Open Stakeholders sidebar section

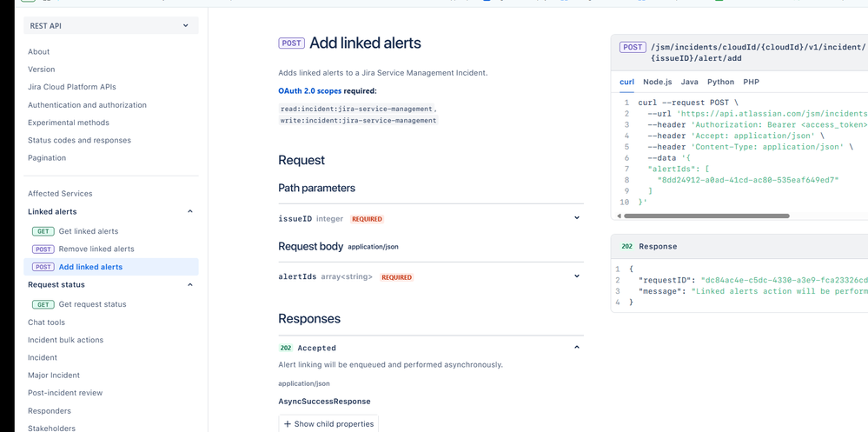tap(51, 429)
